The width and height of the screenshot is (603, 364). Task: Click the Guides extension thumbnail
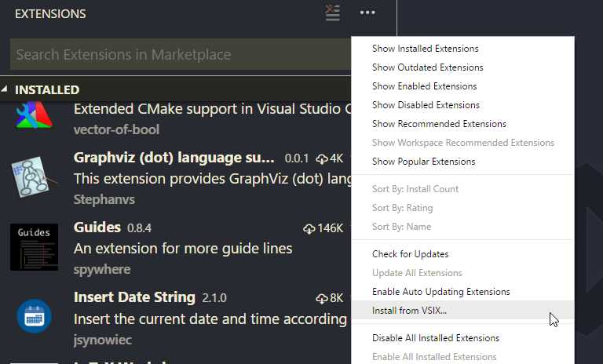point(35,247)
